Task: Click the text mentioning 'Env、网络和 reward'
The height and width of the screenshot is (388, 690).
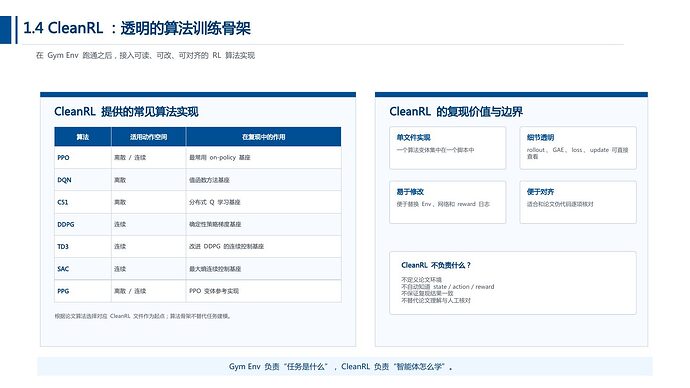Action: point(443,204)
